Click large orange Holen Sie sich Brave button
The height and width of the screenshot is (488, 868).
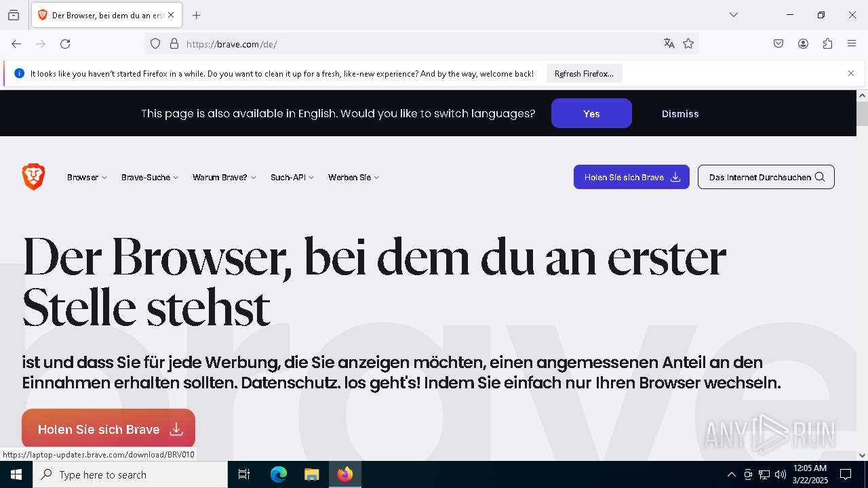[108, 429]
